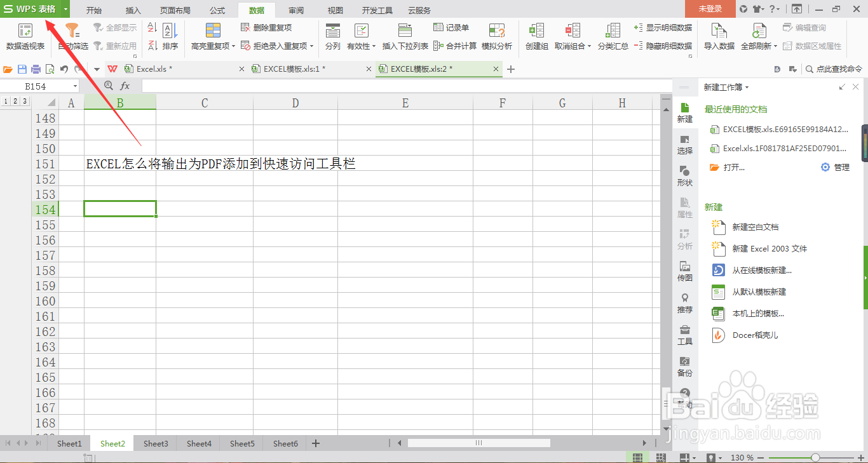Switch to Sheet3 worksheet tab
The image size is (868, 463).
click(x=156, y=444)
